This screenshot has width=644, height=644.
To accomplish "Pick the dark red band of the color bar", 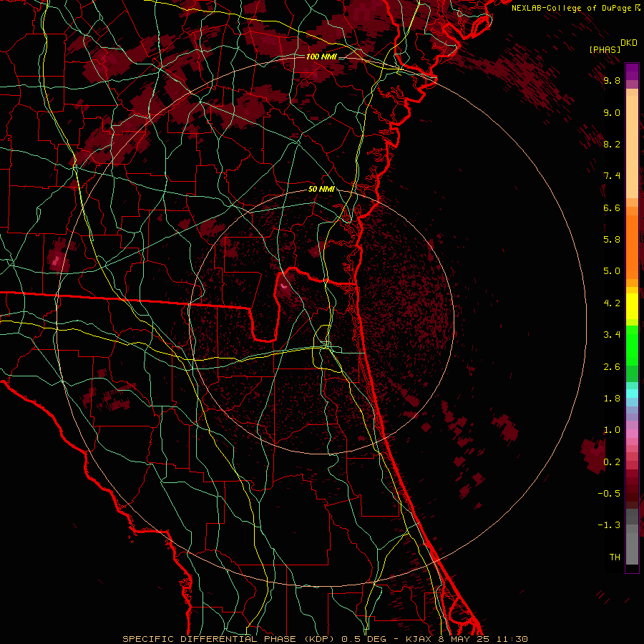I will [x=632, y=489].
